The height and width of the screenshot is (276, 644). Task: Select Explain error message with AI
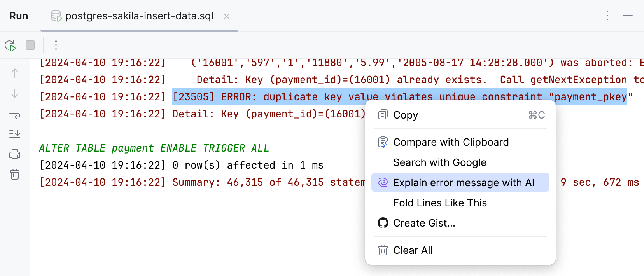(464, 182)
